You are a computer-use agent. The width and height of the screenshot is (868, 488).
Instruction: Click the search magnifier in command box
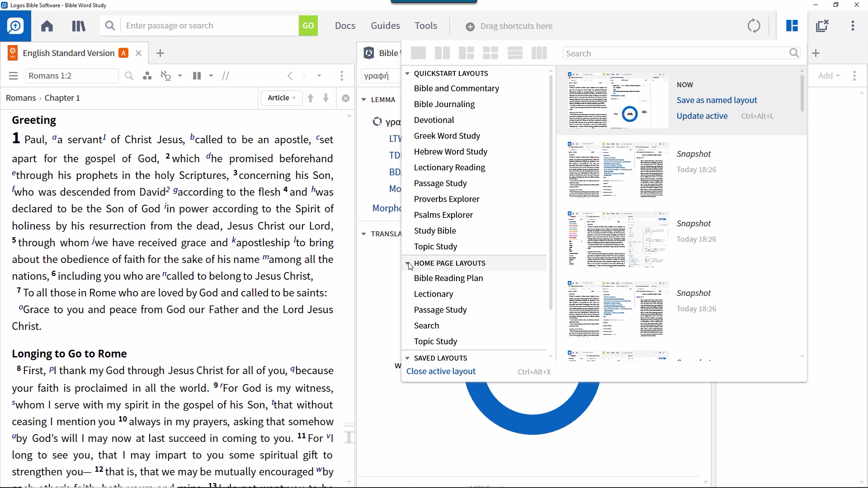tap(110, 26)
